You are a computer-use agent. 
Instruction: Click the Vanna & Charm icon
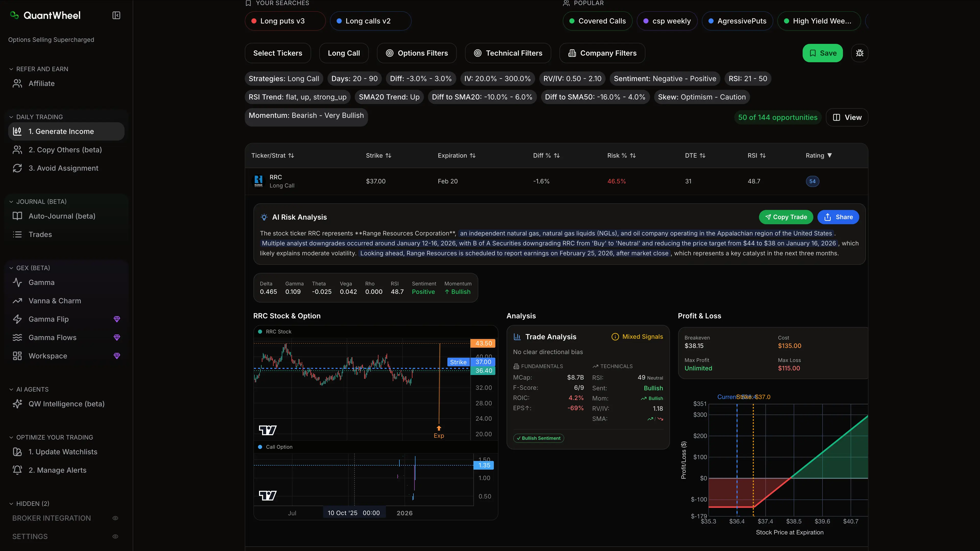tap(17, 301)
